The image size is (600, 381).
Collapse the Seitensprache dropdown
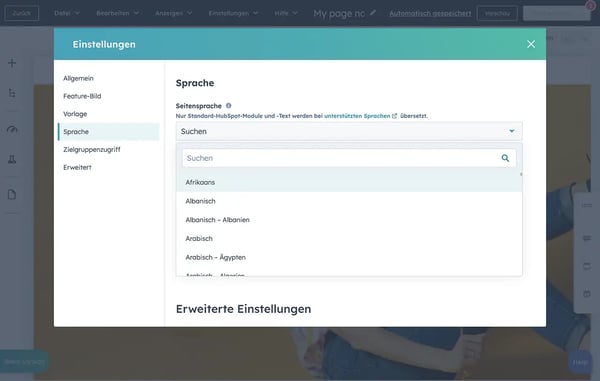tap(349, 131)
